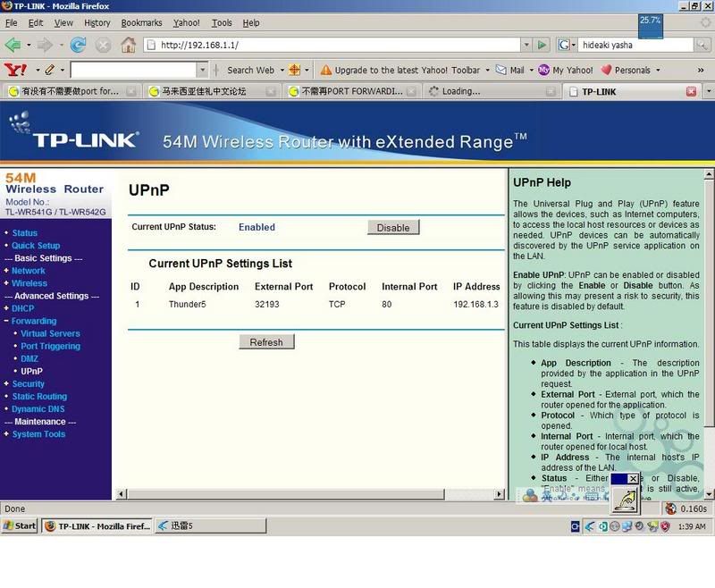Image resolution: width=715 pixels, height=588 pixels.
Task: Open the Edit menu
Action: tap(36, 23)
